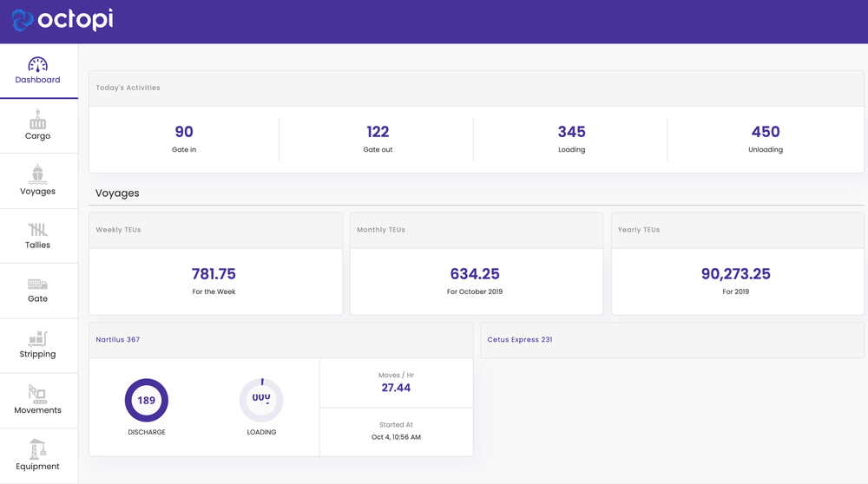
Task: Click the For the Week caption
Action: tap(214, 291)
